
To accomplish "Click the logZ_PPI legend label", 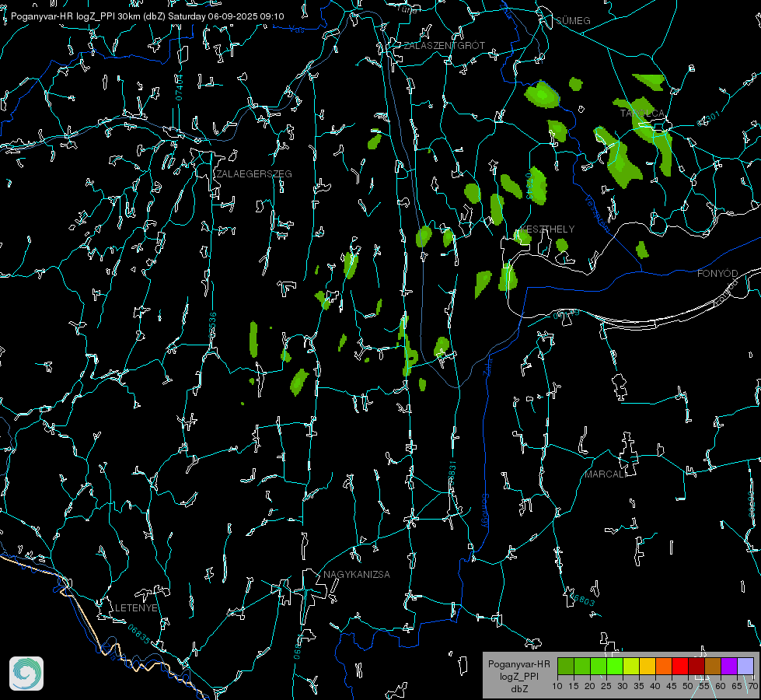I will [x=518, y=677].
